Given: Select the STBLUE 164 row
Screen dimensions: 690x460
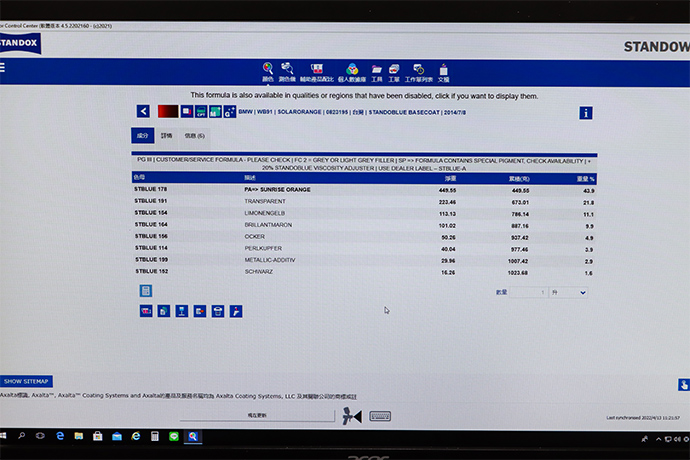Looking at the screenshot, I should 364,225.
